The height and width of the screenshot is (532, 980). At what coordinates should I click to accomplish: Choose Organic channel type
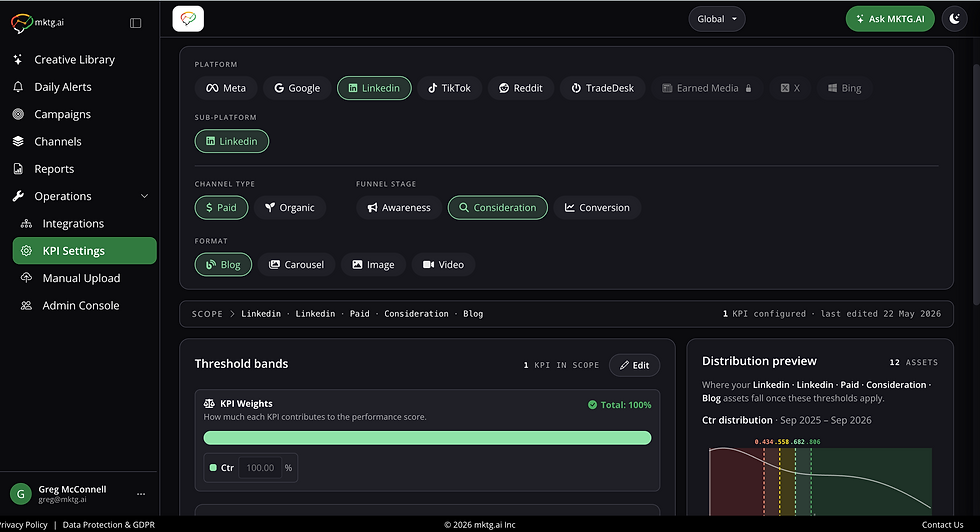point(290,208)
